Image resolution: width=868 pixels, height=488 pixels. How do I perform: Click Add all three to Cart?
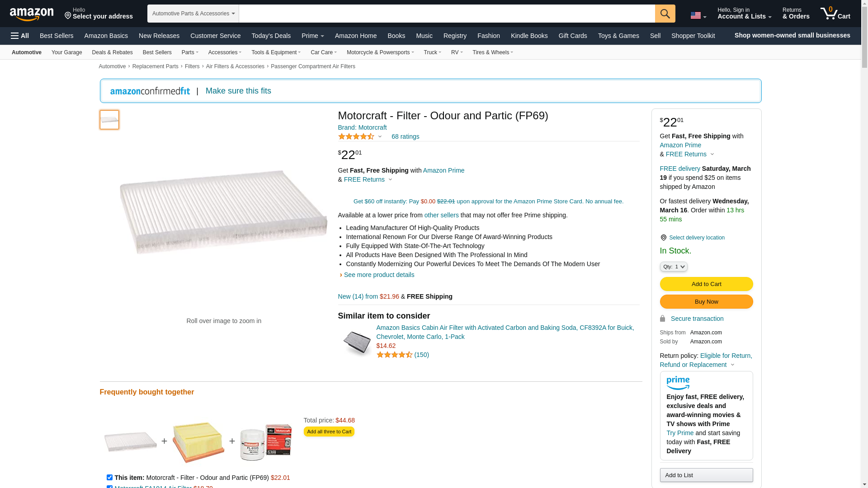(x=329, y=432)
